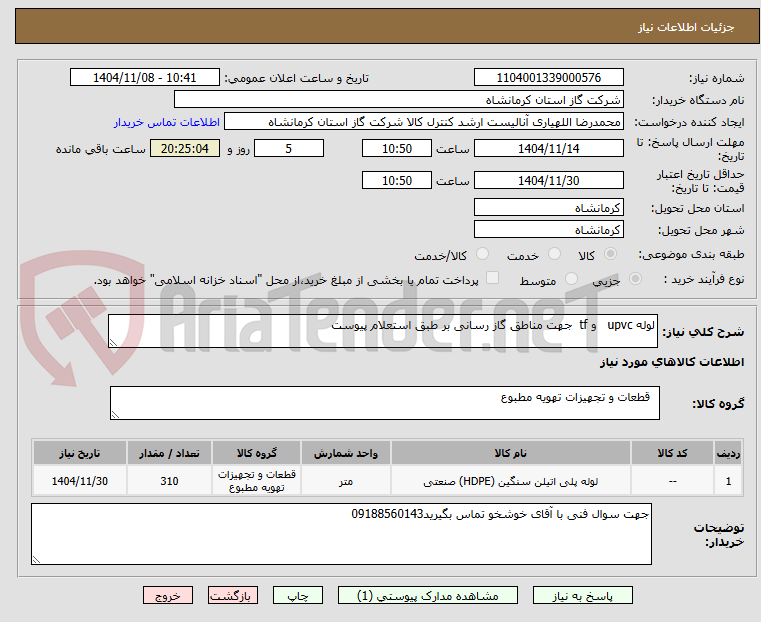The width and height of the screenshot is (761, 622).
Task: Click the خروج exit button
Action: coord(168,595)
